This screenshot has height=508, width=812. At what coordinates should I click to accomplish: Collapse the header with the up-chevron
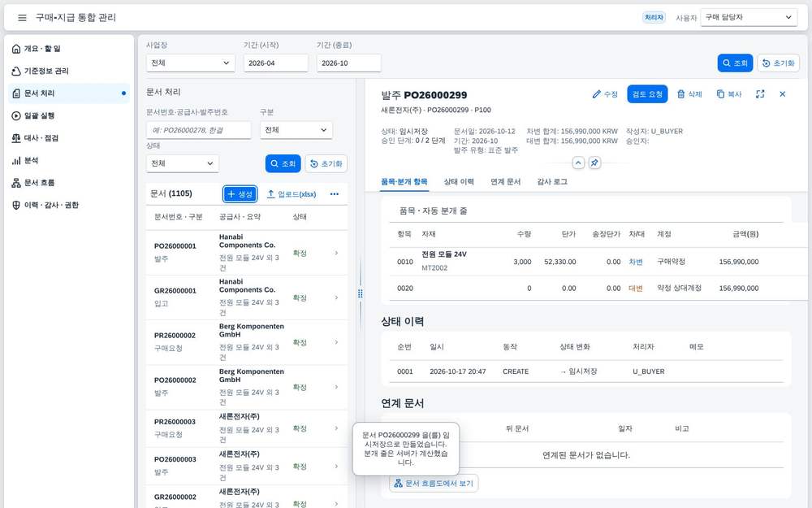coord(578,163)
